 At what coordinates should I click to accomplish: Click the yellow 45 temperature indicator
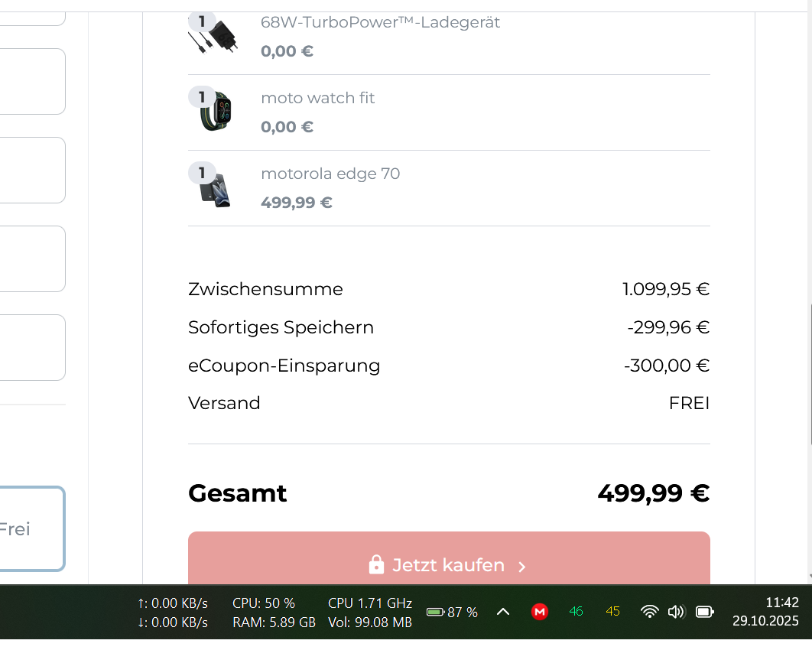click(x=612, y=612)
